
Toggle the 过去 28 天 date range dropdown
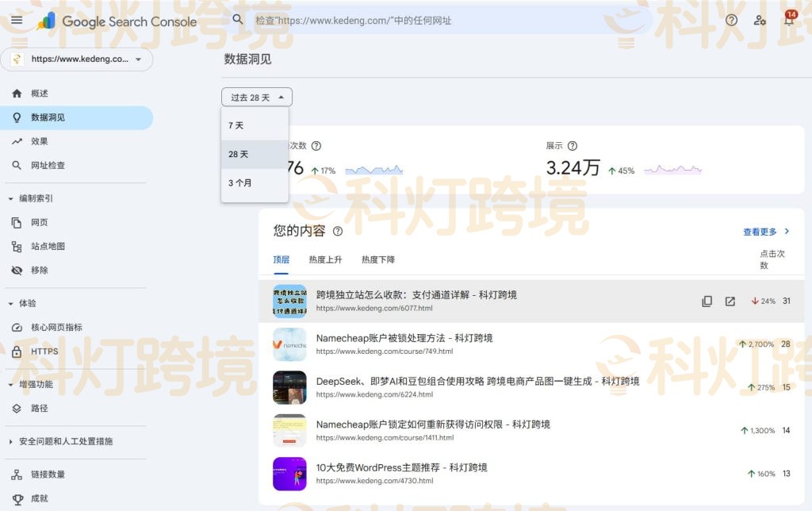point(257,98)
